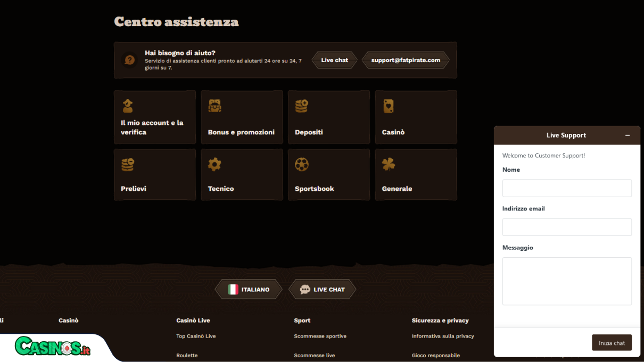This screenshot has width=644, height=362.
Task: Open the Sportsbook help category
Action: (x=329, y=174)
